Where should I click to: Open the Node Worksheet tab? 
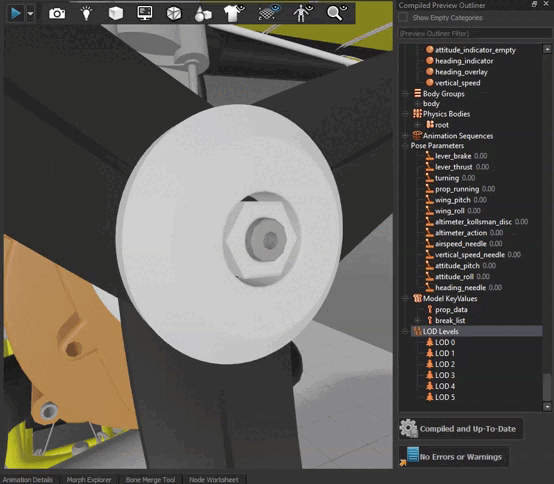[214, 479]
